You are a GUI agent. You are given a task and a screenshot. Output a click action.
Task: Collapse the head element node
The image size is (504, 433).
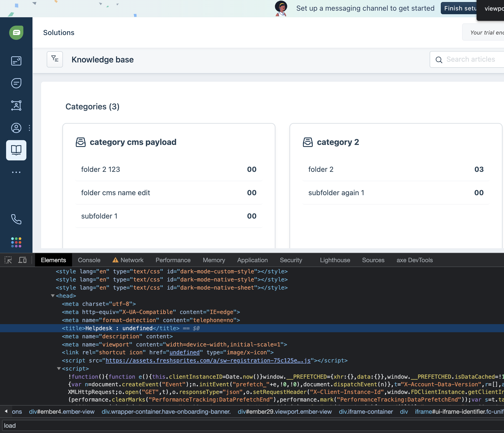tap(53, 296)
